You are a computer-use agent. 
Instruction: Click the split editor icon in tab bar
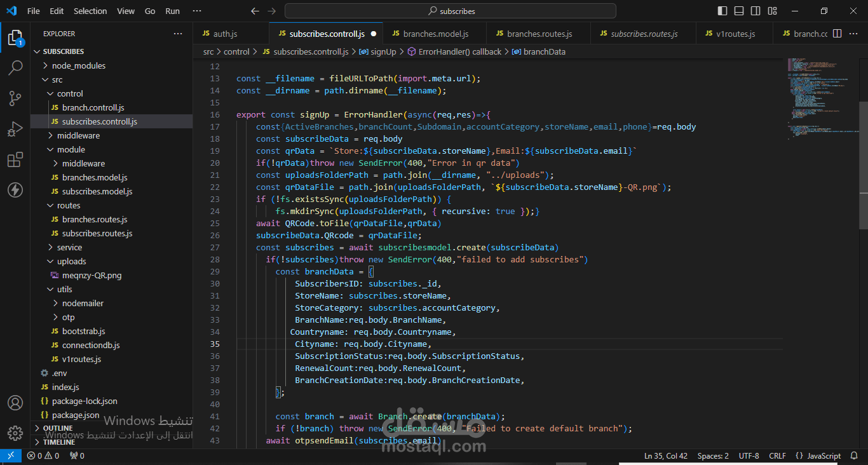[837, 34]
